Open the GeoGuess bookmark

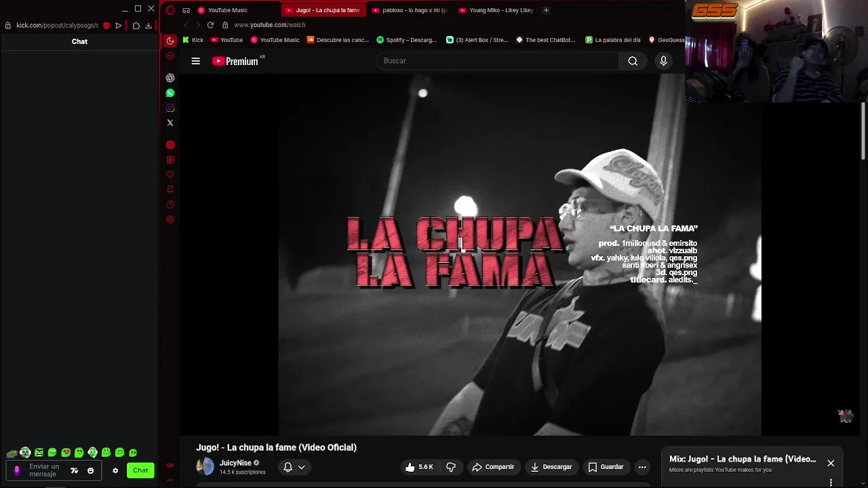tap(667, 40)
